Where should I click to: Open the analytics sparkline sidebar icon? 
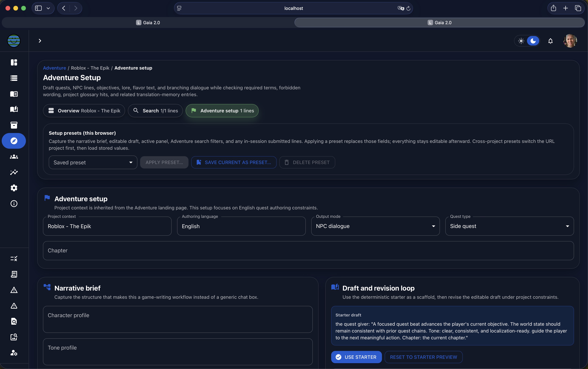(x=14, y=172)
